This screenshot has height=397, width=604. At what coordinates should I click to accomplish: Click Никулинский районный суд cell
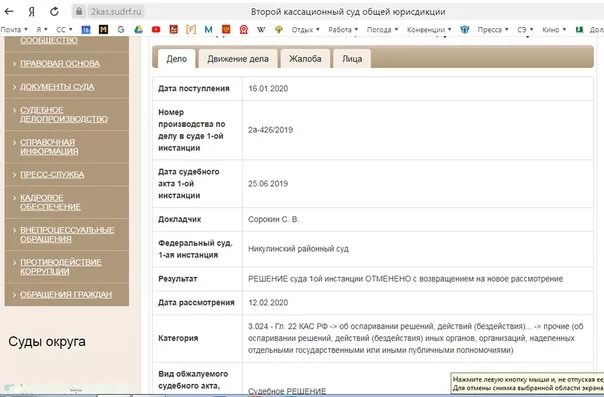[299, 249]
